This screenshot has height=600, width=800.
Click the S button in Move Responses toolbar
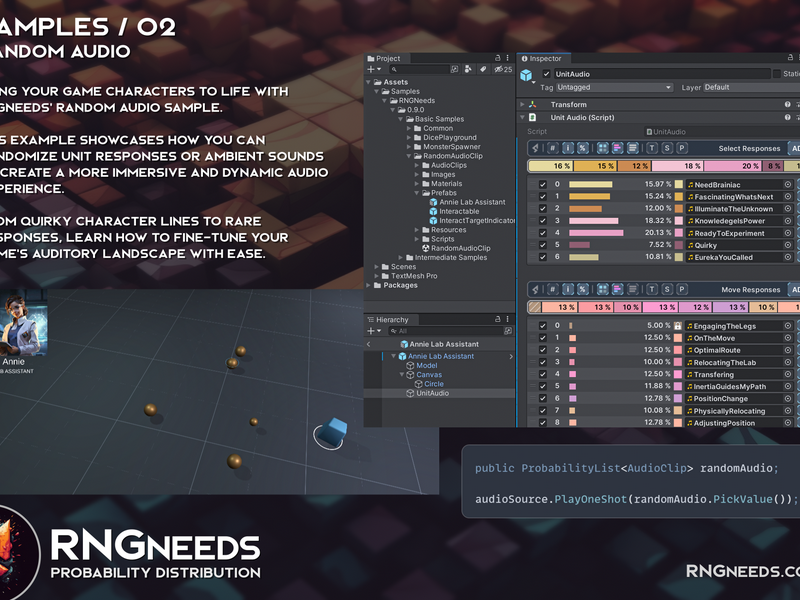[667, 289]
